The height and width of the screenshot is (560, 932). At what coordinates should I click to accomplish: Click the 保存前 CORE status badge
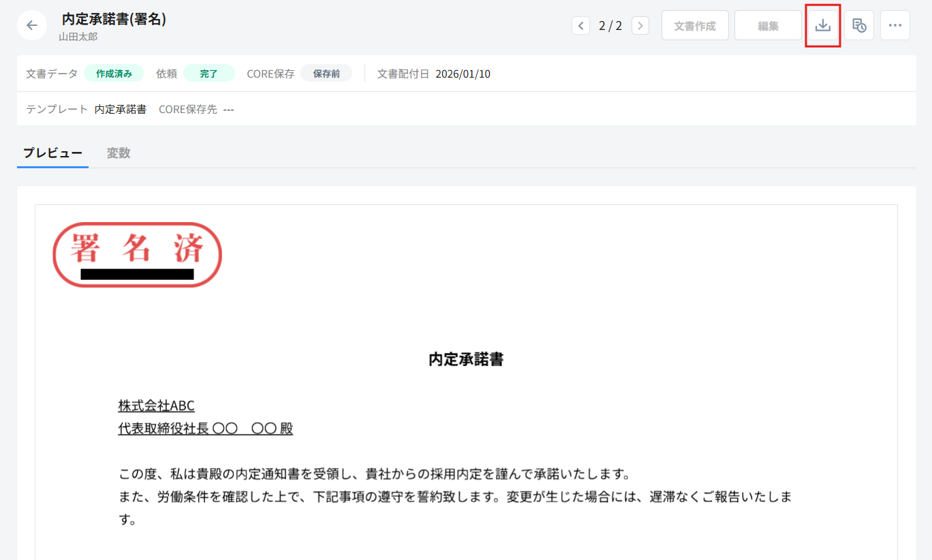[x=326, y=74]
